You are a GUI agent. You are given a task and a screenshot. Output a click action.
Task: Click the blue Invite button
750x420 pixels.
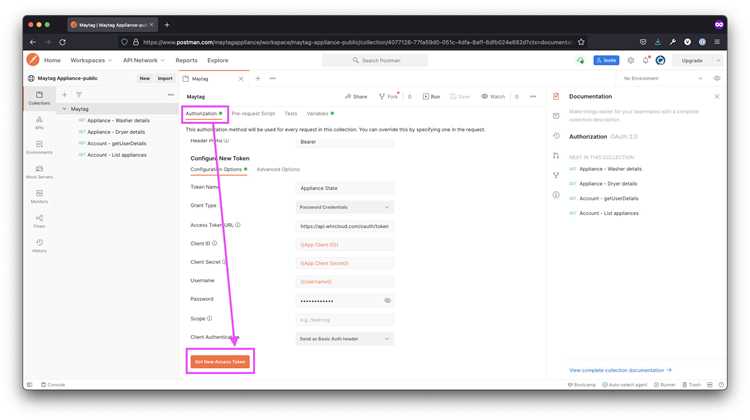click(x=606, y=60)
